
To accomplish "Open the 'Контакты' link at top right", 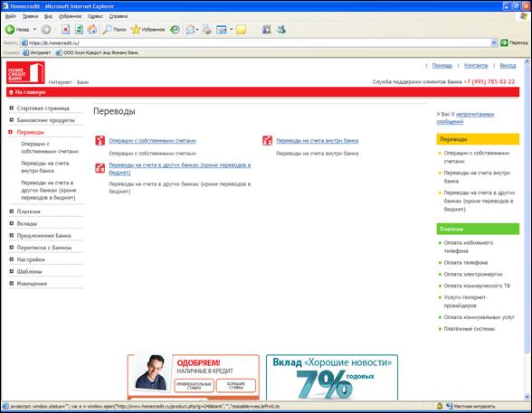I will click(x=476, y=65).
